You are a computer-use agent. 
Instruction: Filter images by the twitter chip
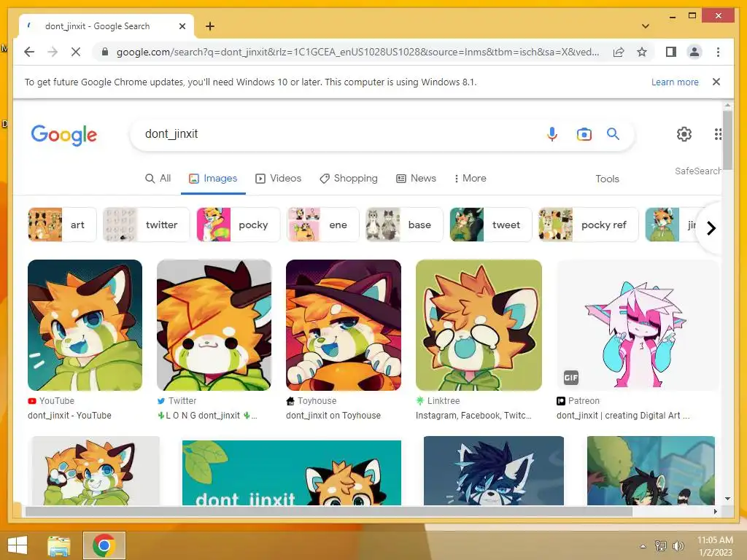point(146,225)
